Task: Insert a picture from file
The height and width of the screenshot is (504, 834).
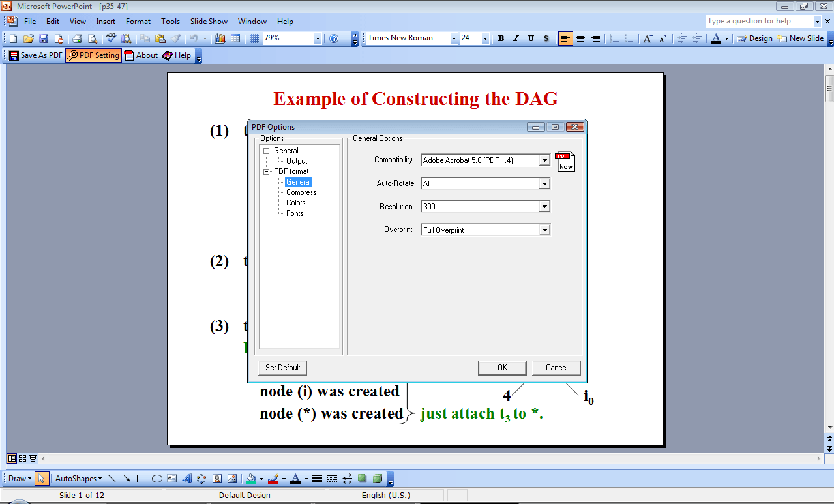Action: (x=232, y=479)
